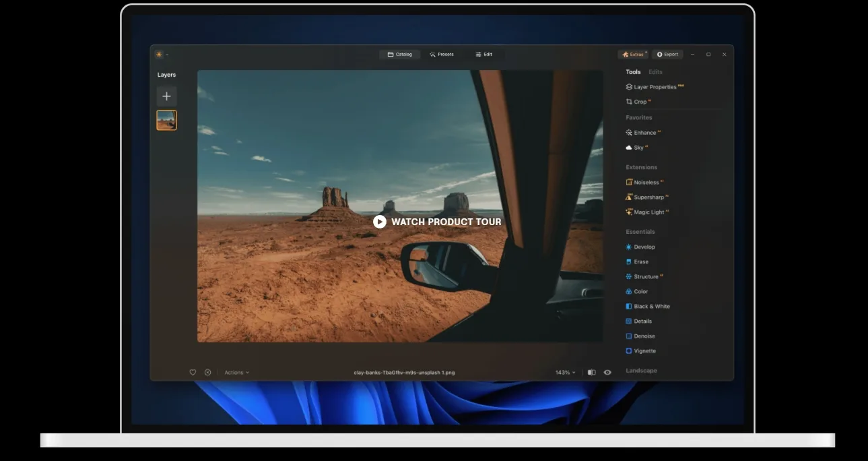Click the Export button

(667, 55)
